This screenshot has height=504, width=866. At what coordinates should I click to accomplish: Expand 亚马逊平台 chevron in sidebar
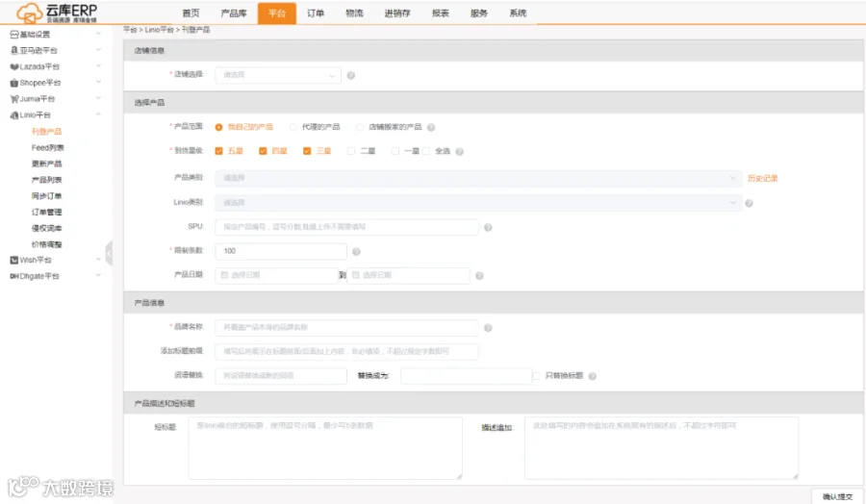[98, 50]
